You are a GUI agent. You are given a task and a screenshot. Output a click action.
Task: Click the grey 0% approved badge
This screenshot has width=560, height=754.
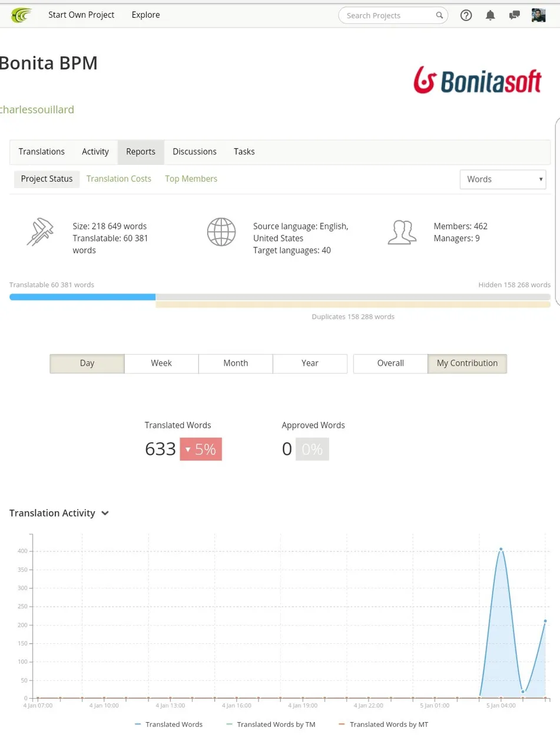pos(312,449)
